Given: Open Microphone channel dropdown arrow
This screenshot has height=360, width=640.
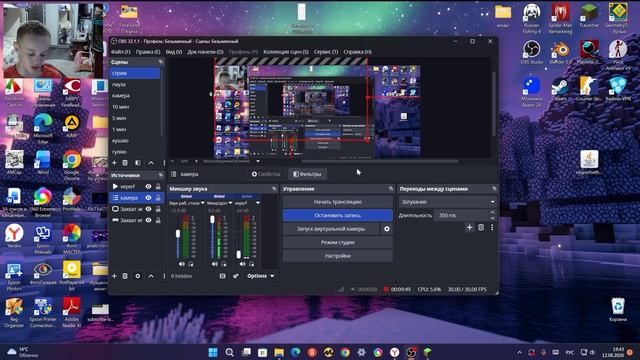Looking at the screenshot, I should pos(230,203).
